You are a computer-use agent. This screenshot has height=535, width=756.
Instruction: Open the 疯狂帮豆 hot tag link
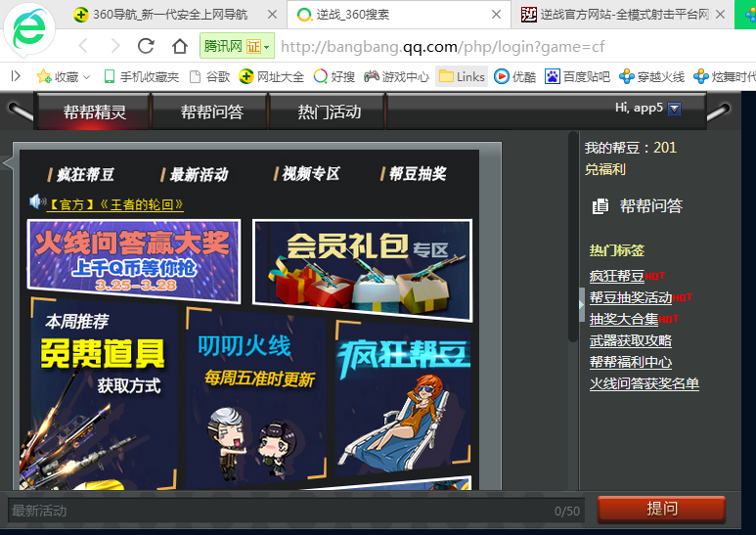pyautogui.click(x=617, y=276)
